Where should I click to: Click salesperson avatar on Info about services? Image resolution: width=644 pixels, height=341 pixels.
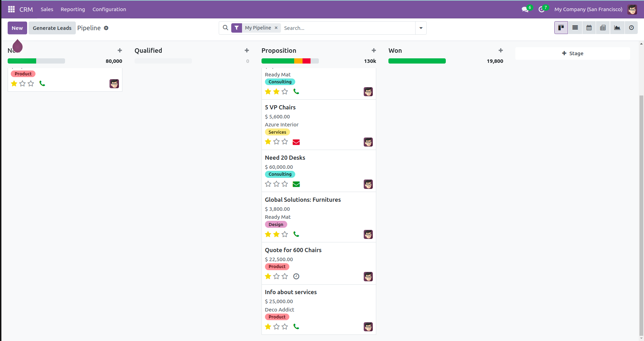(x=368, y=327)
